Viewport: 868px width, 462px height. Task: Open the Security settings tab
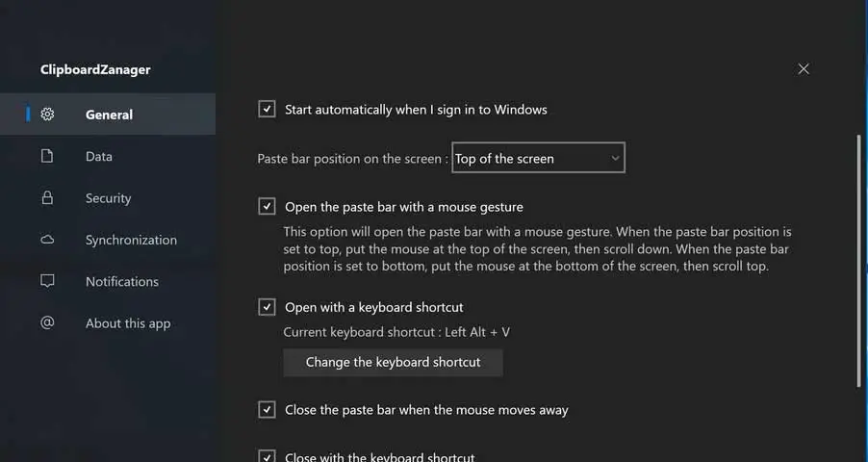108,198
